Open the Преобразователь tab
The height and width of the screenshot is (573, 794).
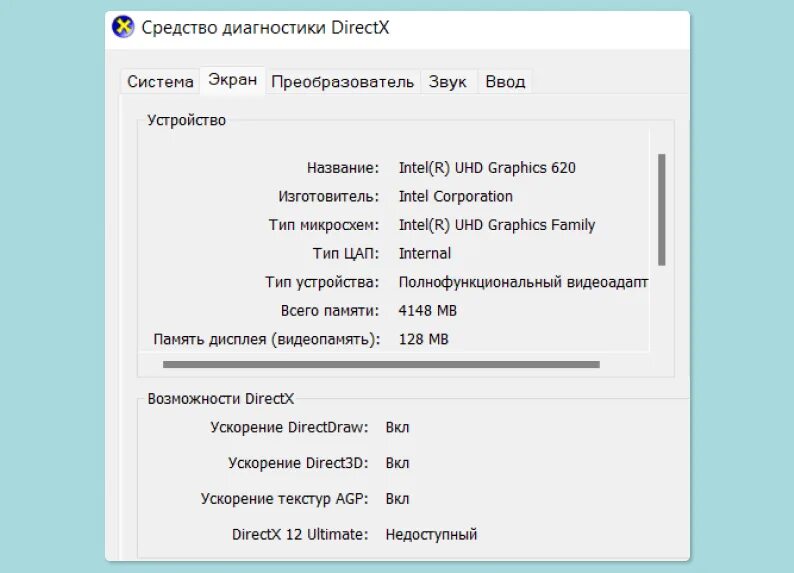[x=342, y=81]
